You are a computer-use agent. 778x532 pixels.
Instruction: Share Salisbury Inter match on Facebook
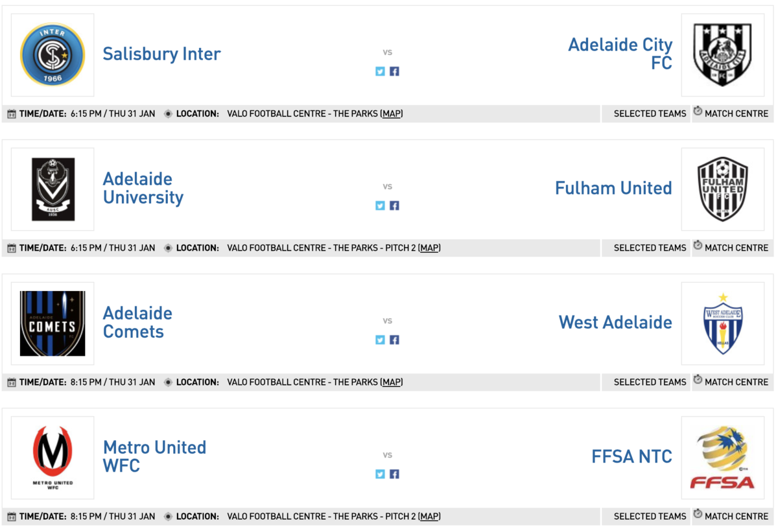pyautogui.click(x=394, y=71)
